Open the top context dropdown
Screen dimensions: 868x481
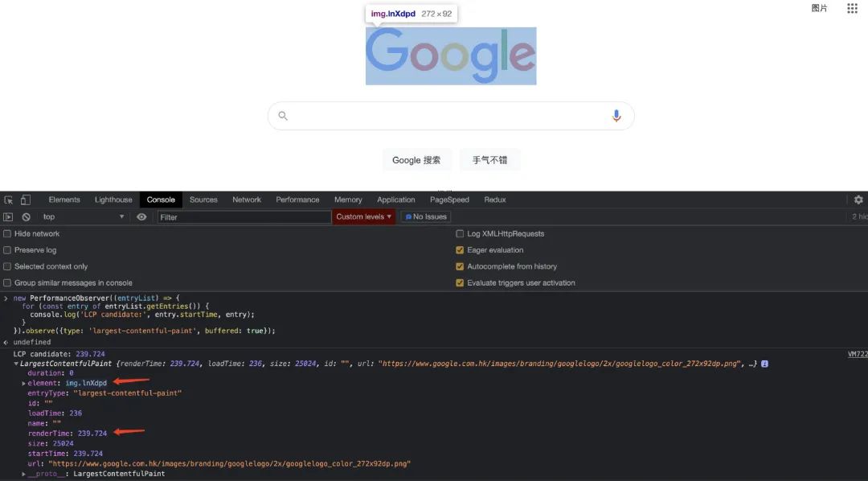83,216
